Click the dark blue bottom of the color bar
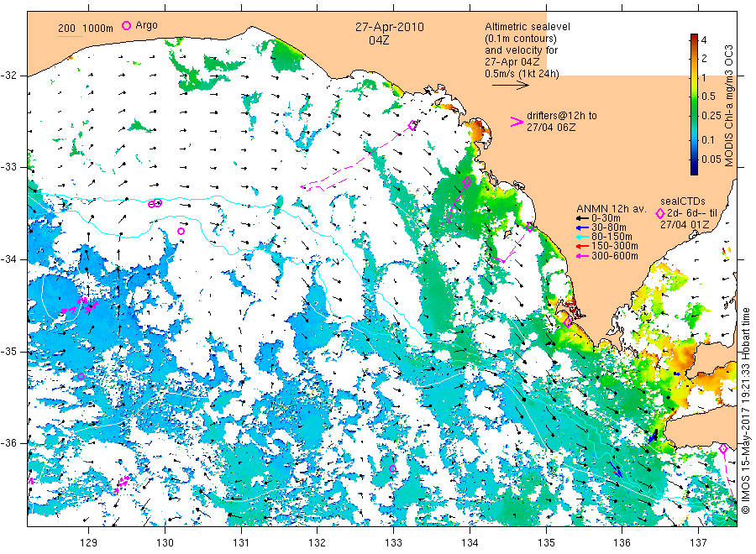 (694, 170)
